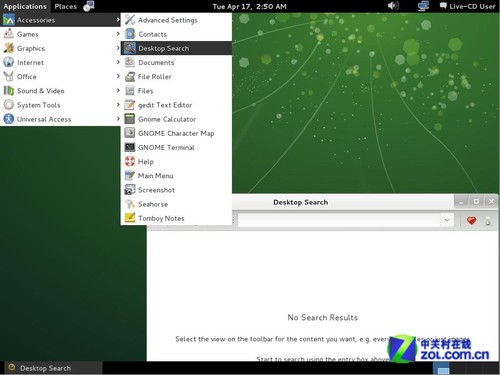Viewport: 500px width, 375px height.
Task: Click the Office category icon
Action: click(9, 77)
